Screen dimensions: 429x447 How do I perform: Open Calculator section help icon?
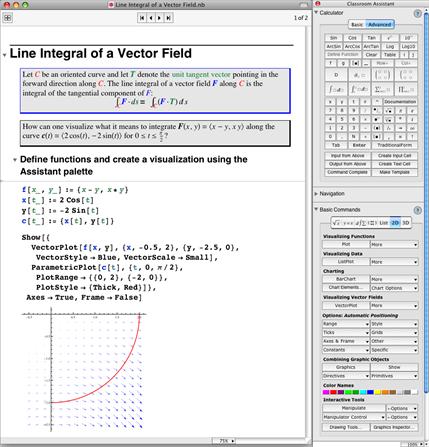pyautogui.click(x=417, y=14)
